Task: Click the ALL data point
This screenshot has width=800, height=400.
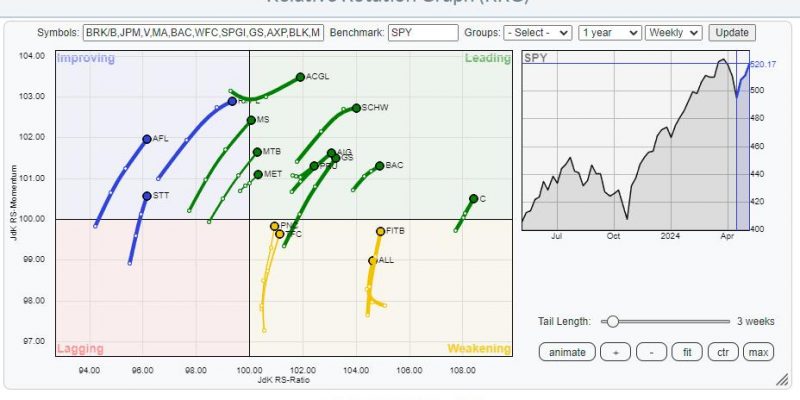Action: (372, 261)
